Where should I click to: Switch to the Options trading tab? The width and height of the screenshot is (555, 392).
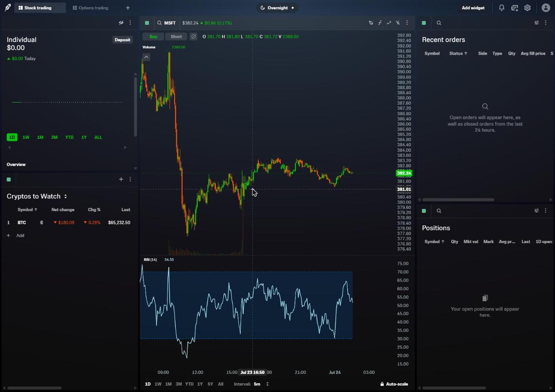coord(90,8)
